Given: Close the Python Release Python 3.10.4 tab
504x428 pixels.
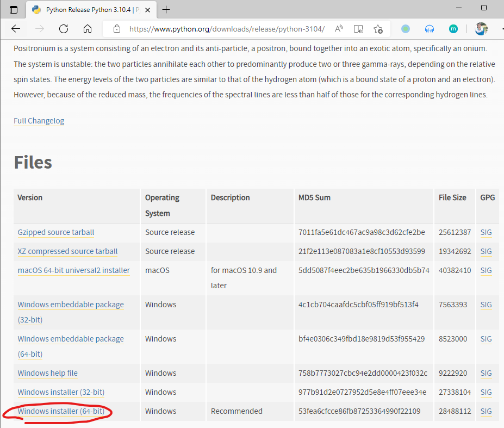Looking at the screenshot, I should [147, 10].
